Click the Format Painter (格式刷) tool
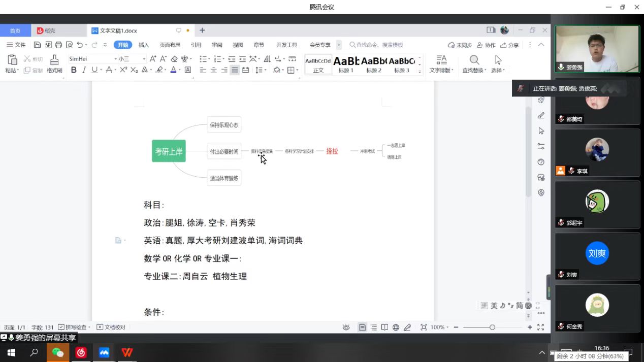 point(54,64)
